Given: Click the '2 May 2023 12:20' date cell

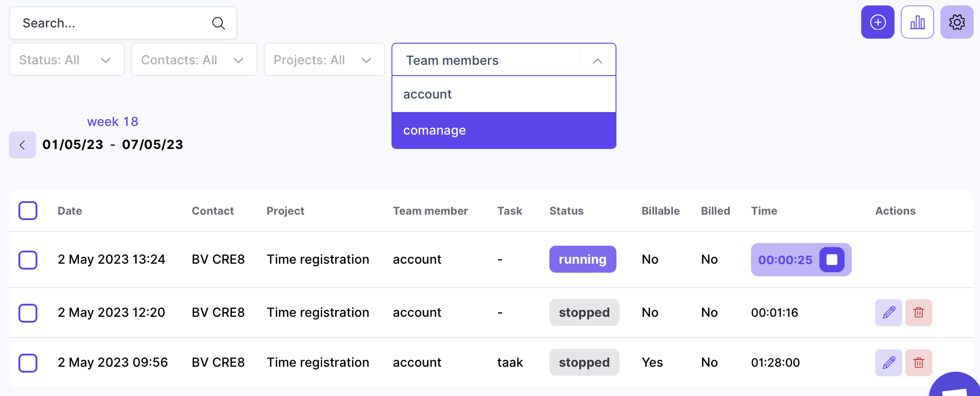Looking at the screenshot, I should pos(112,312).
